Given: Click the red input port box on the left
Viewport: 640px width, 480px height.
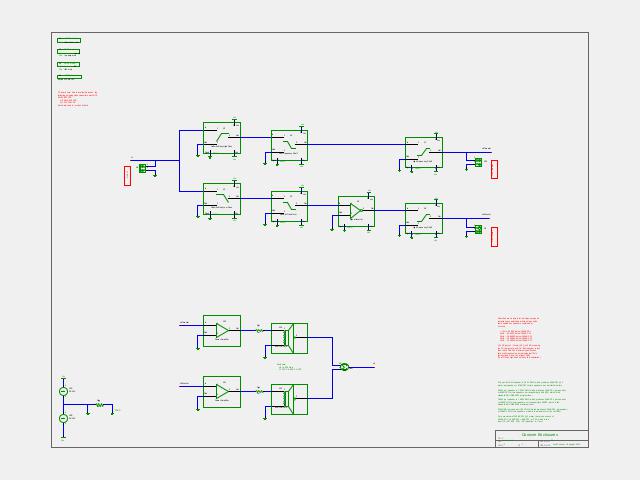Looking at the screenshot, I should click(127, 176).
